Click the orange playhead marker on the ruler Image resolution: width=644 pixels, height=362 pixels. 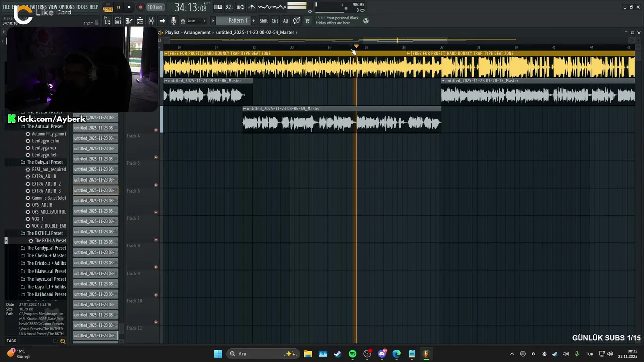[356, 46]
